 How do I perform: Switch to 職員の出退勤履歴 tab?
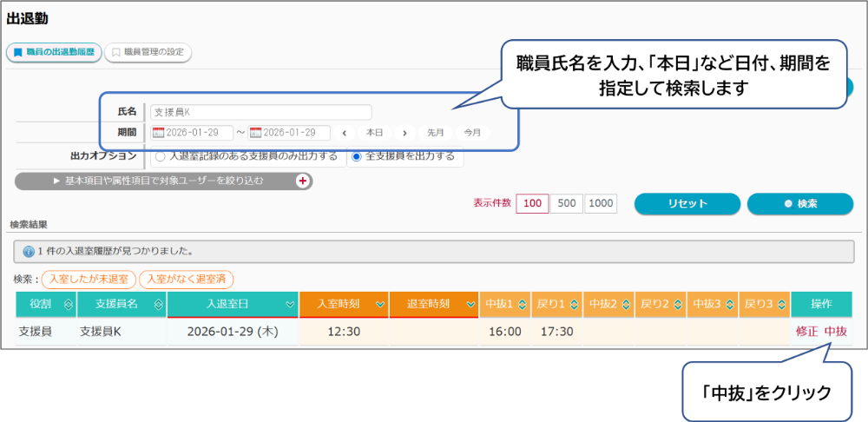pos(54,52)
